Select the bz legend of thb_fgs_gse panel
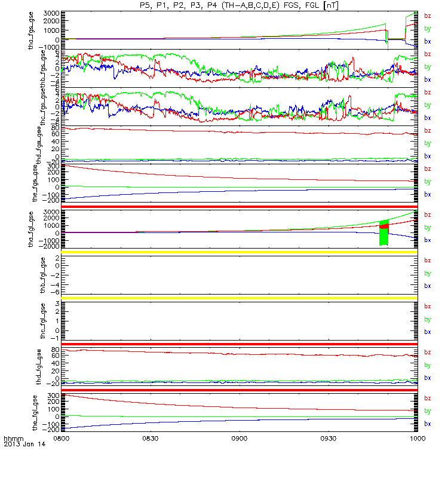 coord(428,54)
